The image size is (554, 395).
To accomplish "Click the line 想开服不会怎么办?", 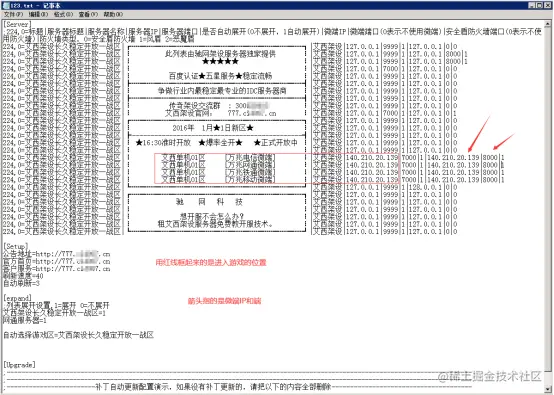I will click(212, 216).
